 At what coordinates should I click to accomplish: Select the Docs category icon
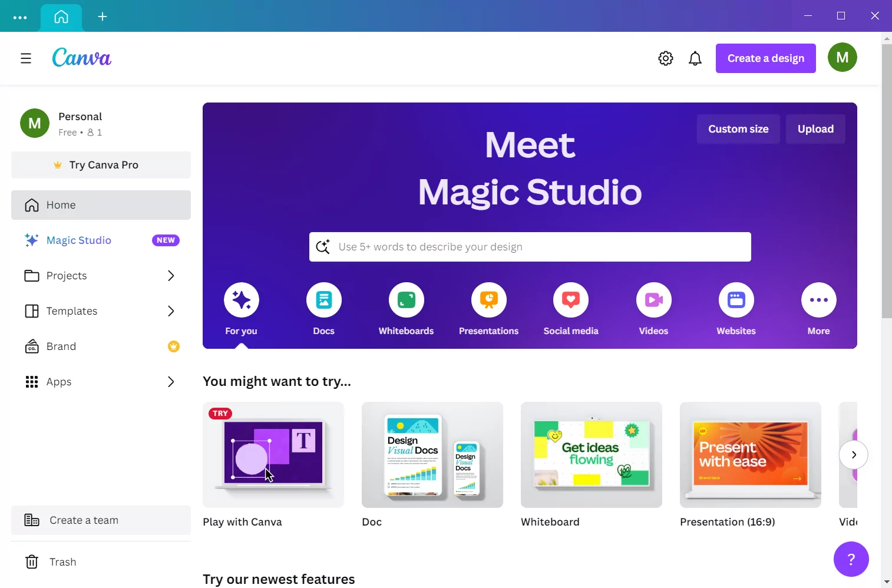pyautogui.click(x=324, y=300)
